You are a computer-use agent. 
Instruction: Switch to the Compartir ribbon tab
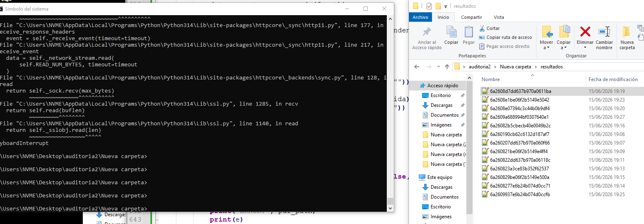[471, 17]
